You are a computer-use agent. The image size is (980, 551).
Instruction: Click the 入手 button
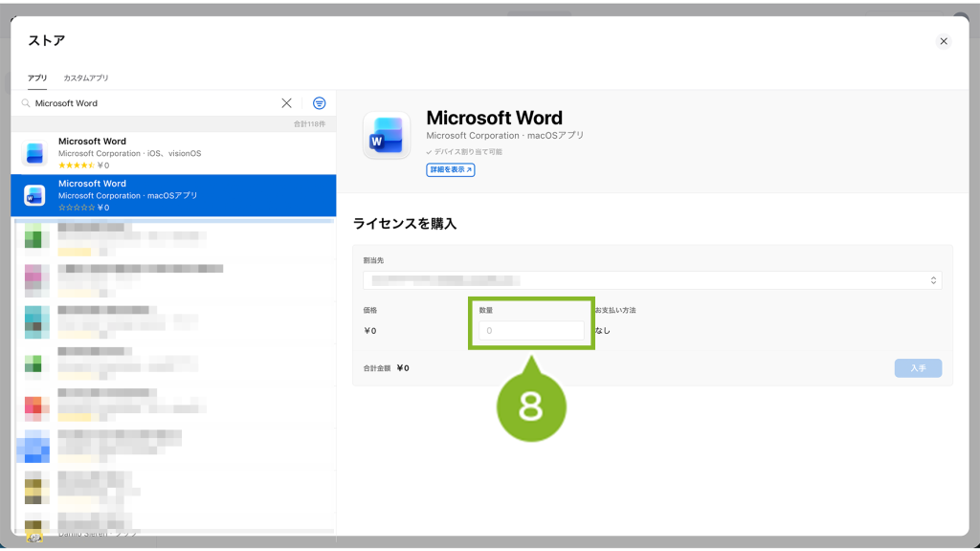[x=918, y=368]
